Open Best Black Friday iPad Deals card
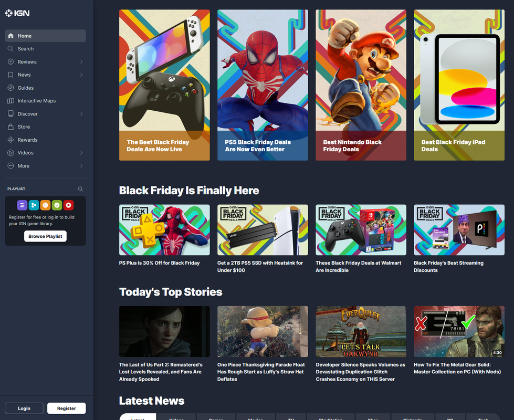 459,85
